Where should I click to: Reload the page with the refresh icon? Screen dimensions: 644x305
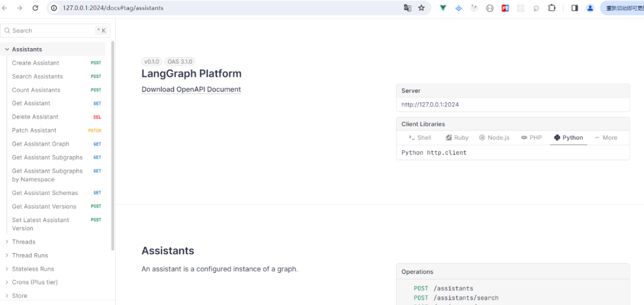point(35,8)
